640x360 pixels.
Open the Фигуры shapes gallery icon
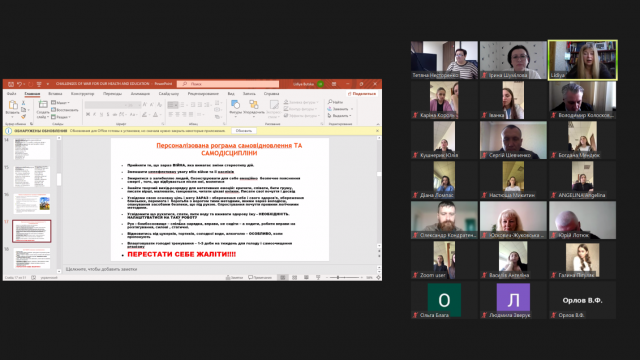(236, 104)
